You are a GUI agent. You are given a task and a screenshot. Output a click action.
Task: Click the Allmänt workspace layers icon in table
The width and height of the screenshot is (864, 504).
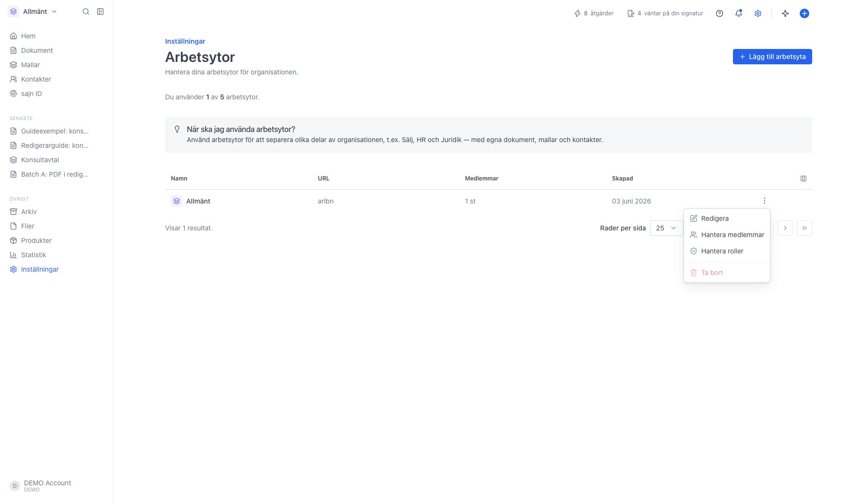pos(177,201)
